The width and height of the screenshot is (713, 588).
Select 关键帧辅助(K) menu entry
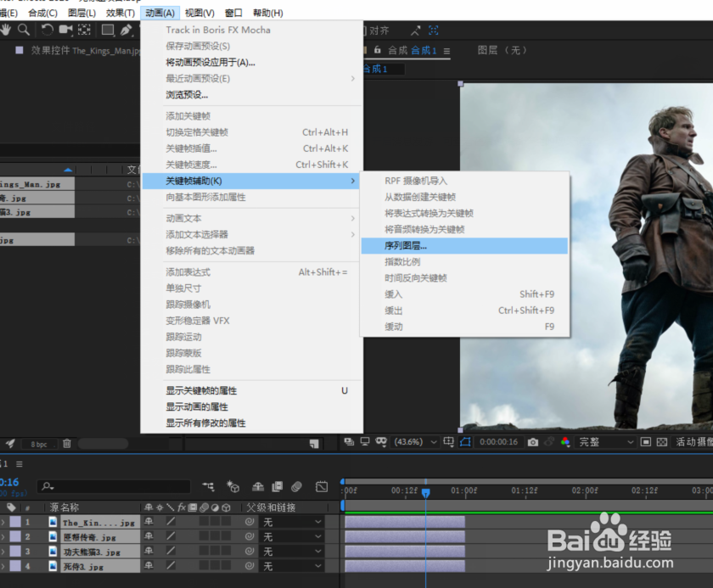coord(251,181)
